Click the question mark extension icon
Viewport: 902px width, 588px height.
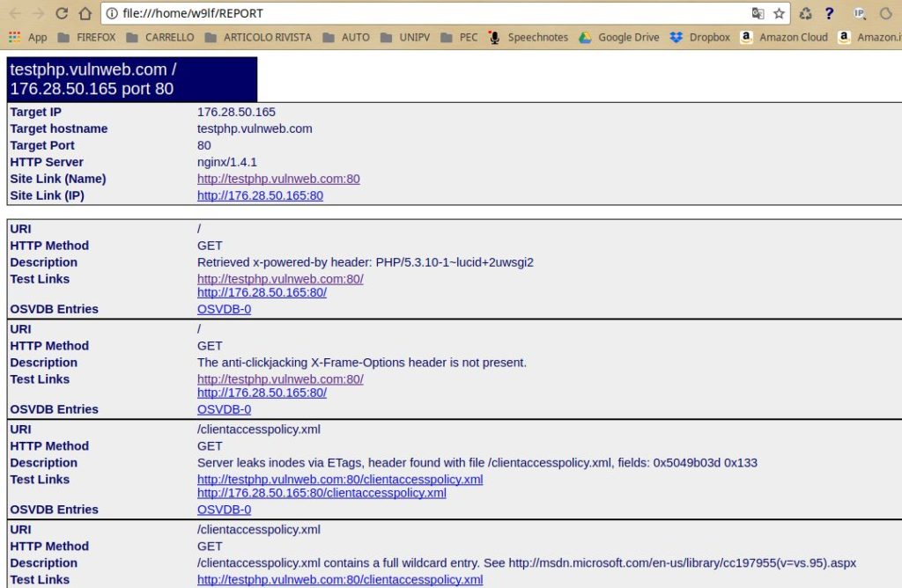(829, 13)
